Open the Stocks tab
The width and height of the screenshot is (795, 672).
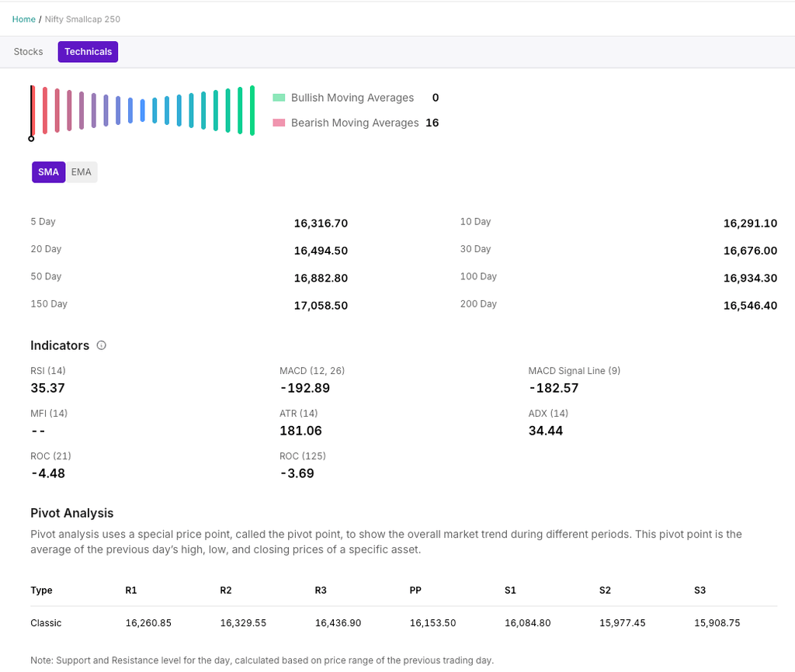click(x=29, y=52)
